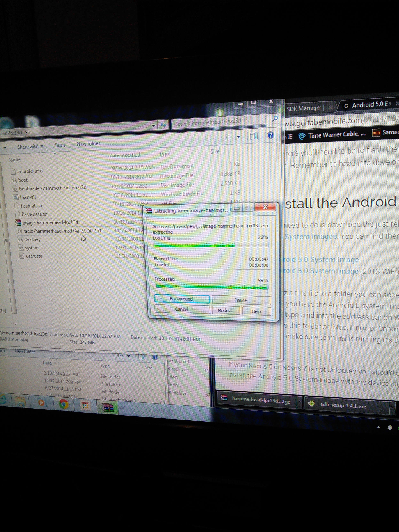399x532 pixels.
Task: Toggle the preview pane icon in Explorer
Action: (x=253, y=136)
